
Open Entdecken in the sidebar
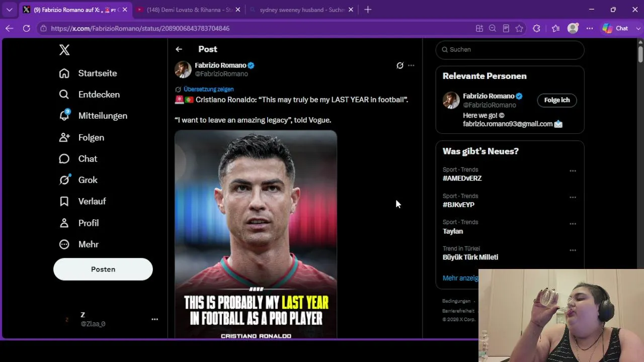click(x=90, y=95)
